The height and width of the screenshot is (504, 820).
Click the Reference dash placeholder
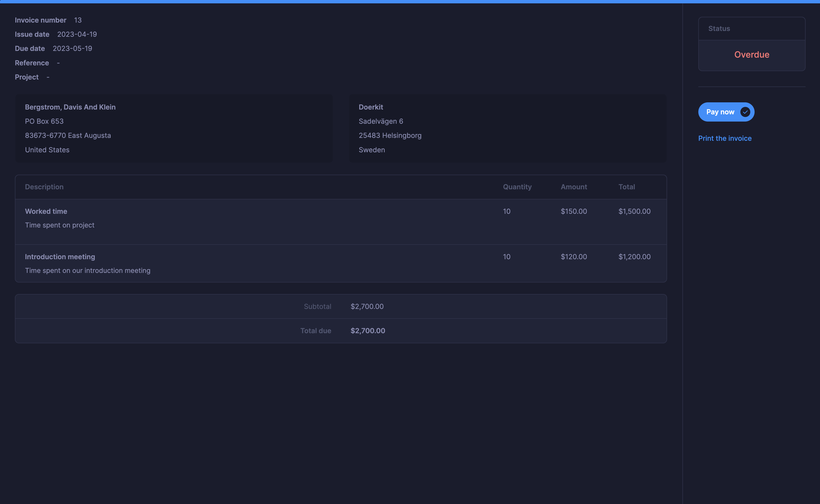[x=58, y=63]
